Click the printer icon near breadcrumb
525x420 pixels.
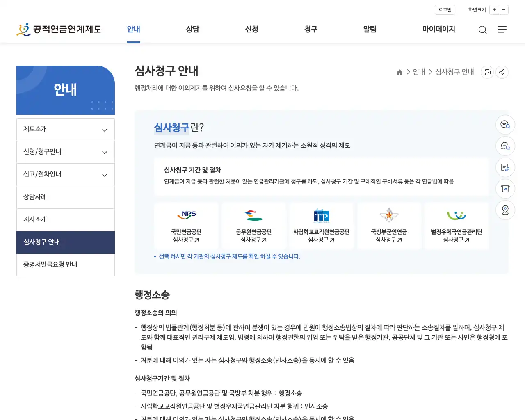tap(487, 72)
